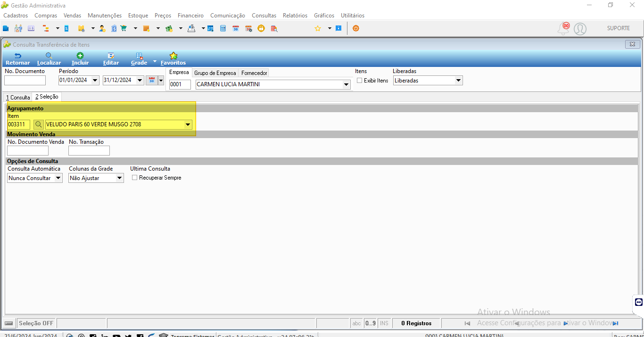The width and height of the screenshot is (644, 337).
Task: Click the No. Documento input field
Action: coord(25,80)
